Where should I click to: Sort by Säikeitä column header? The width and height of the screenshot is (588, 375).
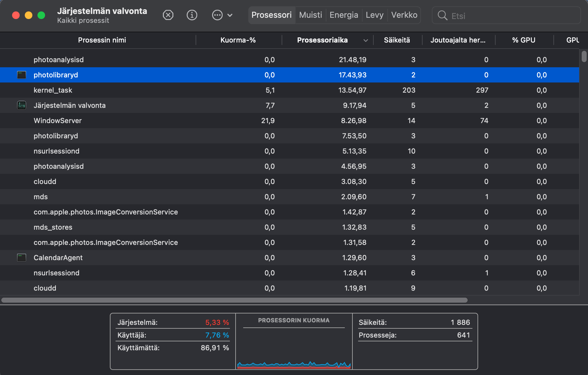click(397, 40)
